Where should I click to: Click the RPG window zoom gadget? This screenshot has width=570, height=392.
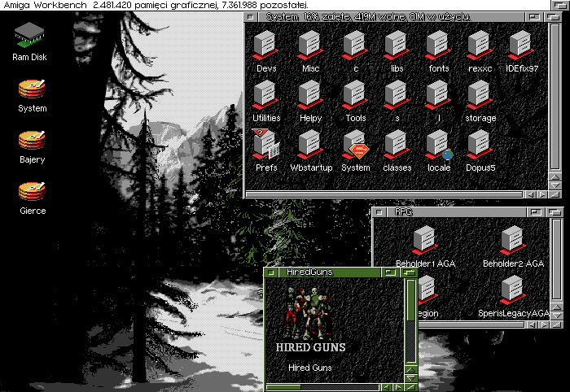(535, 211)
